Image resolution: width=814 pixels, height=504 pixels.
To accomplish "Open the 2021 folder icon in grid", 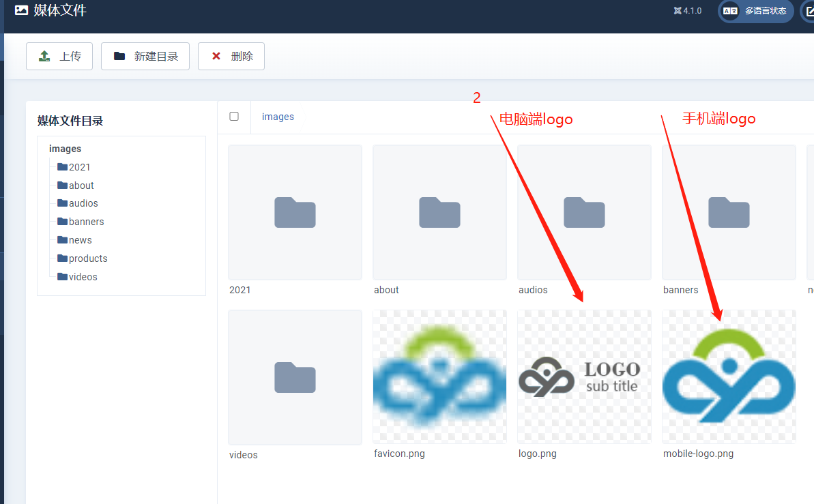I will click(295, 212).
